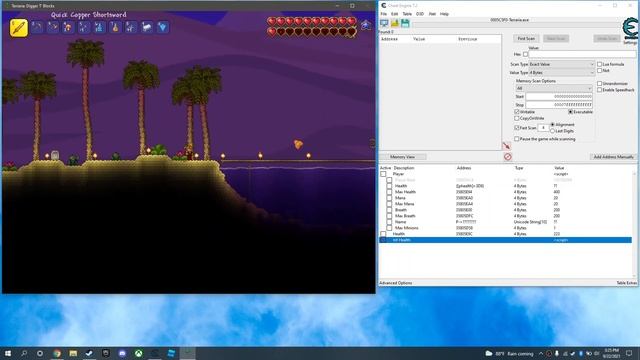Screen dimensions: 640x360
Task: Select the Name row description
Action: tap(400, 222)
